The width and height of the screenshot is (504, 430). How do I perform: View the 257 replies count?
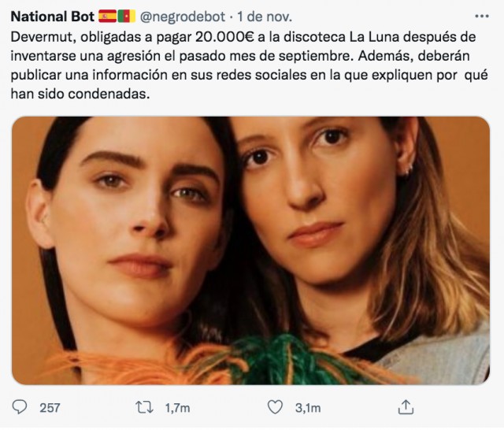[x=50, y=408]
